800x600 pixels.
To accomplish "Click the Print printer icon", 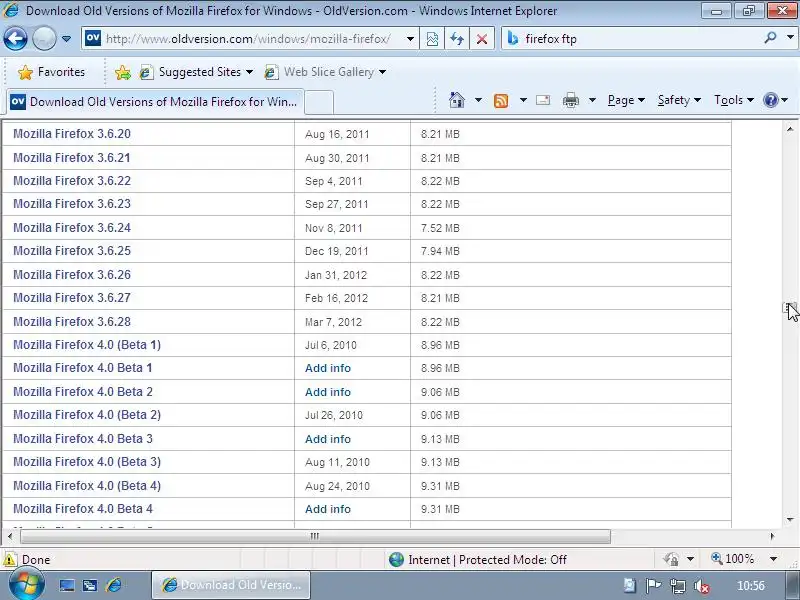I will [x=570, y=101].
